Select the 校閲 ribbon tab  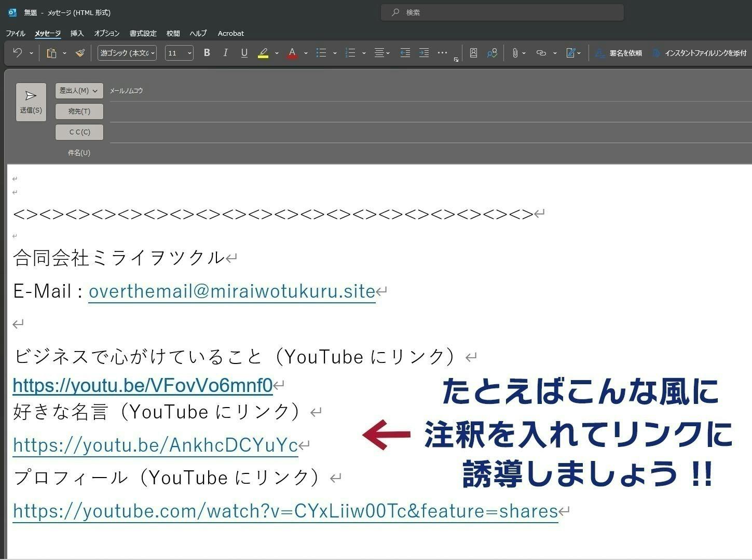click(x=173, y=33)
